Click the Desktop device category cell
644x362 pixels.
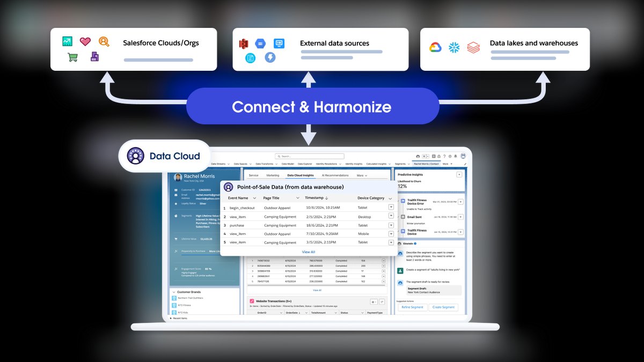tap(364, 217)
